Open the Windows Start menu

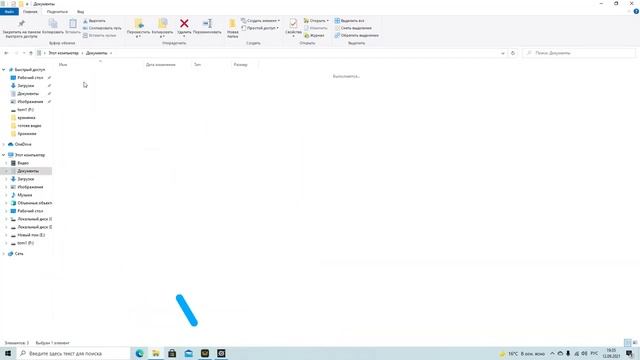[8, 353]
